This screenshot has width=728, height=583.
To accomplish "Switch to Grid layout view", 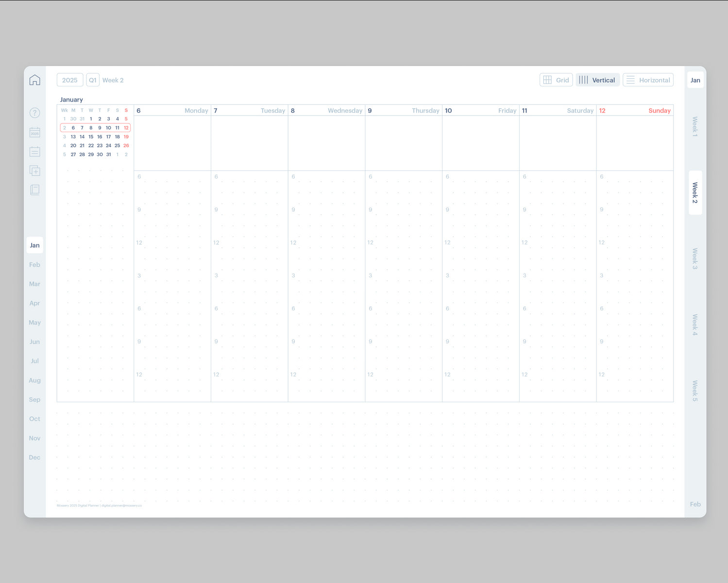I will pyautogui.click(x=556, y=80).
